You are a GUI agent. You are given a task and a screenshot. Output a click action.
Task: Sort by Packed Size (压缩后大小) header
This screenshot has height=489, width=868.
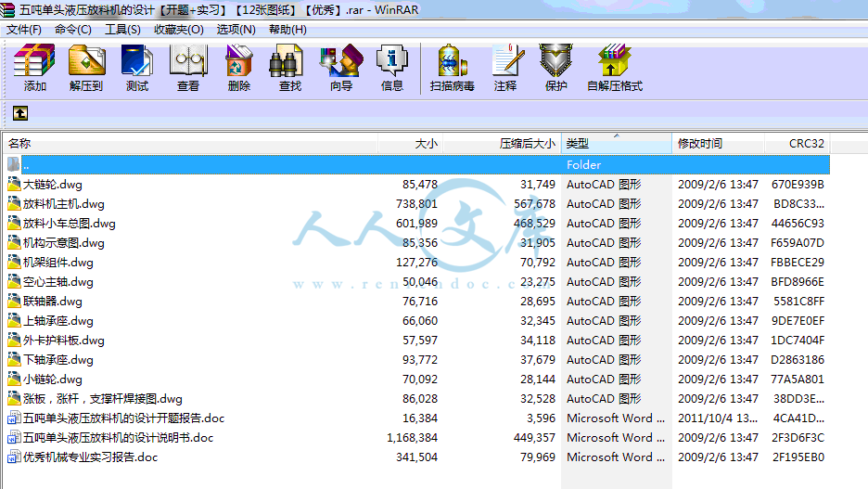tap(502, 144)
